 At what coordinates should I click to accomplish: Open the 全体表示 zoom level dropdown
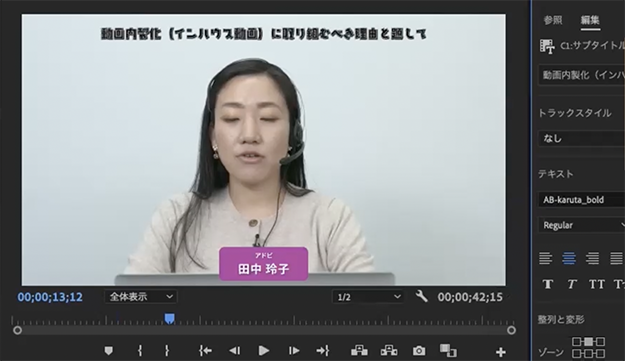pos(141,297)
